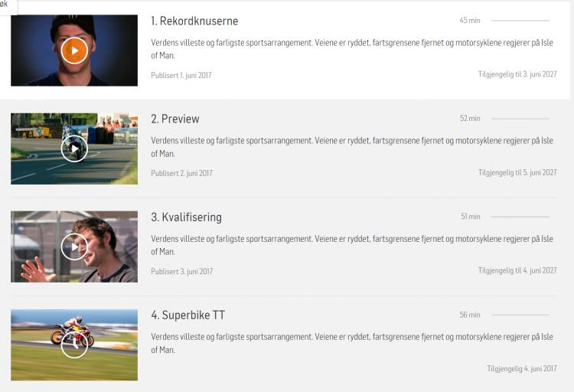Open the Rekordknuserne episode title
Screen dimensions: 574x392
194,21
